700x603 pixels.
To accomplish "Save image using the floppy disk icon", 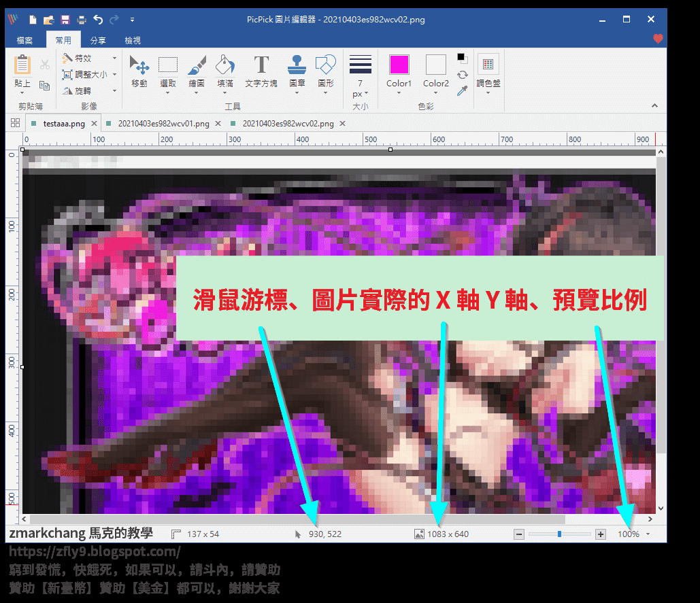I will 65,20.
